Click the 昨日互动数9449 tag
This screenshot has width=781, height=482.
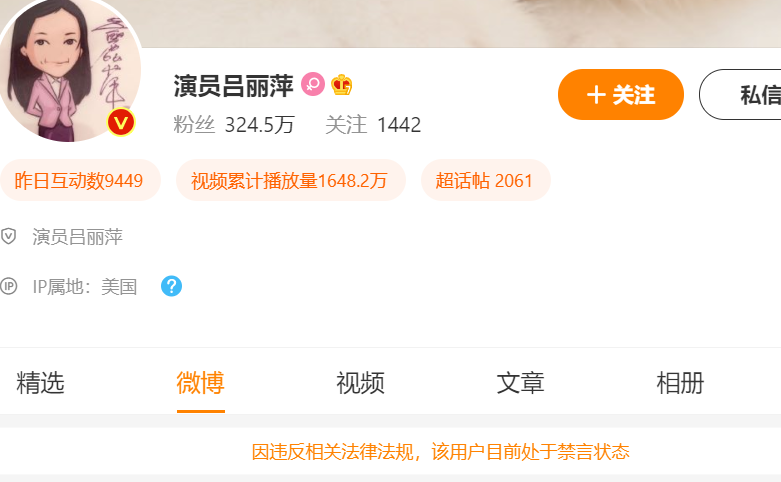[80, 180]
